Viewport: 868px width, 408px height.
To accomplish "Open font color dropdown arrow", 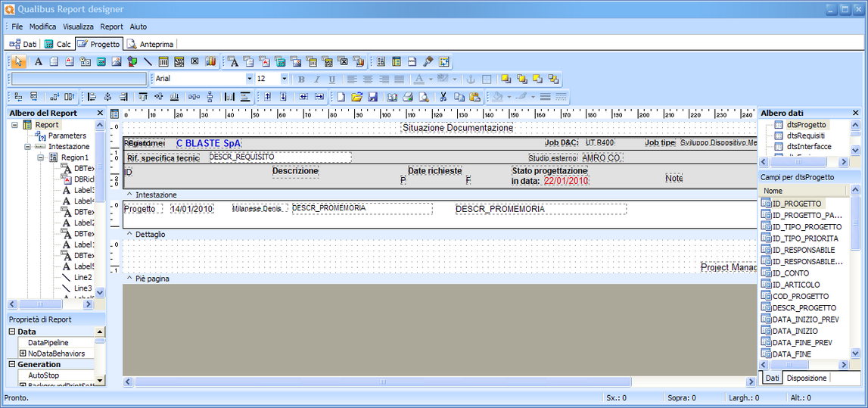I will pyautogui.click(x=431, y=79).
